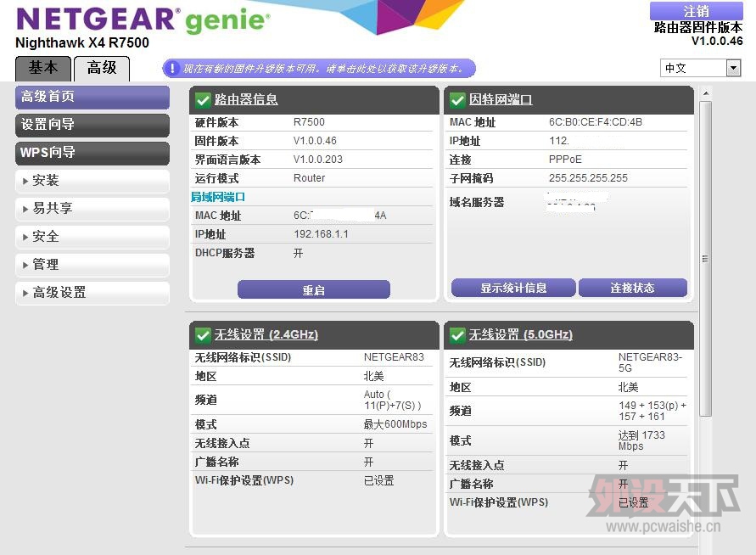Switch to the 基本 tab
The width and height of the screenshot is (756, 555).
[x=43, y=69]
